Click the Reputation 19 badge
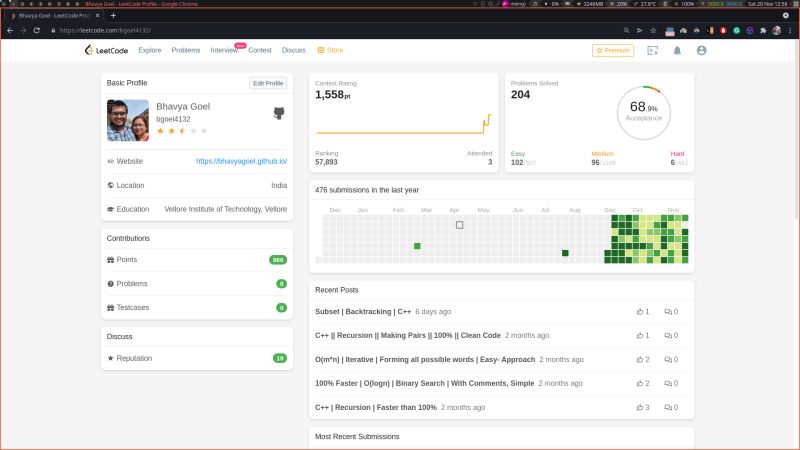The width and height of the screenshot is (800, 450). (280, 358)
